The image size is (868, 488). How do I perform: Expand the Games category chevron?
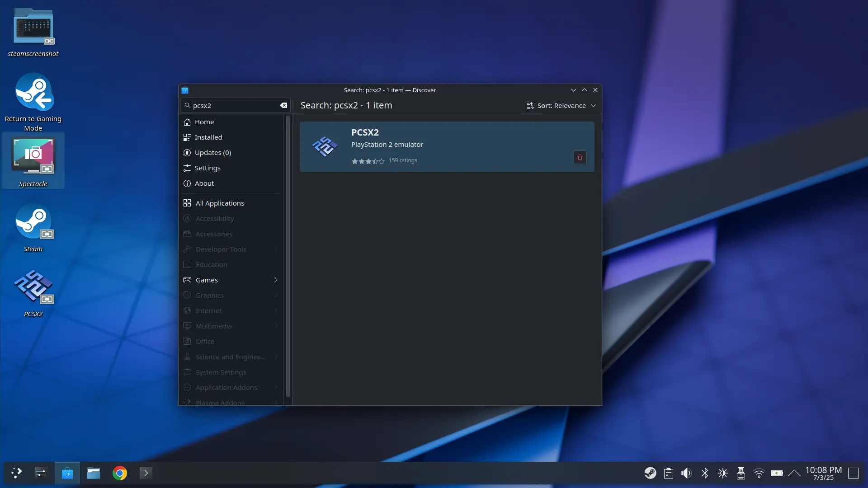[276, 280]
